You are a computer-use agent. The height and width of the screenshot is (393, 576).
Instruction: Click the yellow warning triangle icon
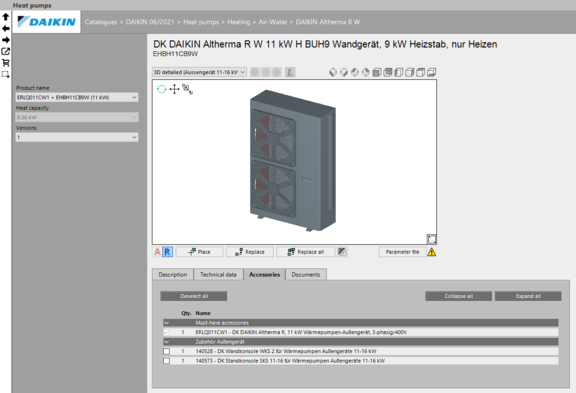432,252
